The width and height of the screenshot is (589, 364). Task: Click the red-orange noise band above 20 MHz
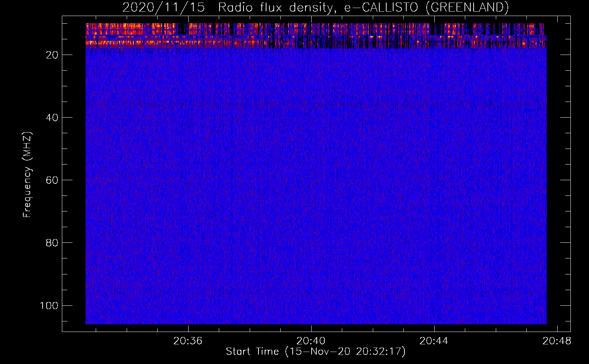316,36
